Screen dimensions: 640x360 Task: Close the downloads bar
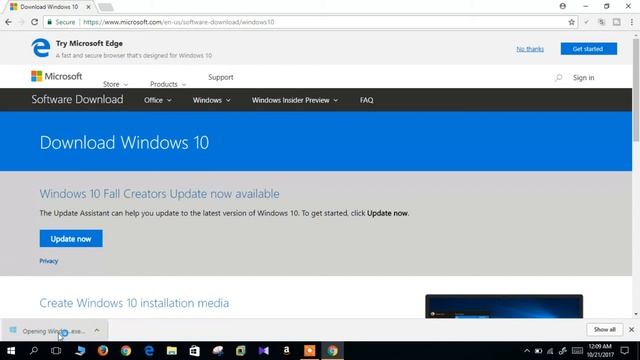[631, 329]
